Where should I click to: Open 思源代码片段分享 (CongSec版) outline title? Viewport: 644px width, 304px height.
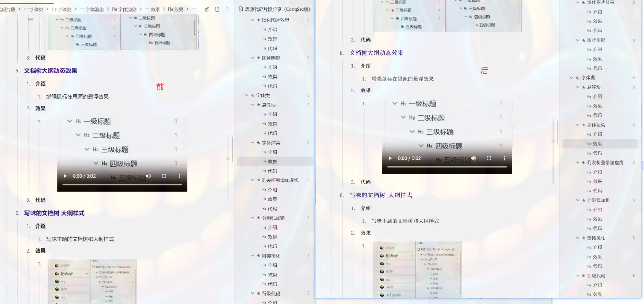278,9
